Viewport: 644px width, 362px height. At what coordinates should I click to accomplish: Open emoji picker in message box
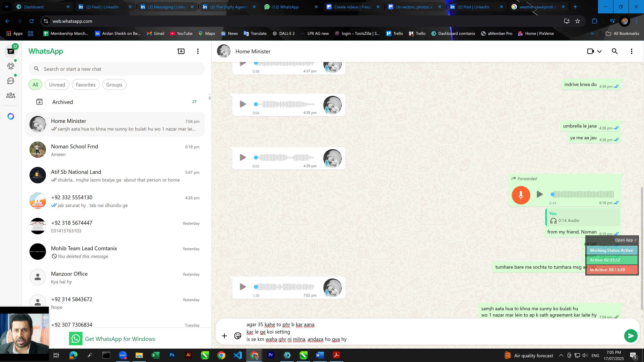click(238, 336)
